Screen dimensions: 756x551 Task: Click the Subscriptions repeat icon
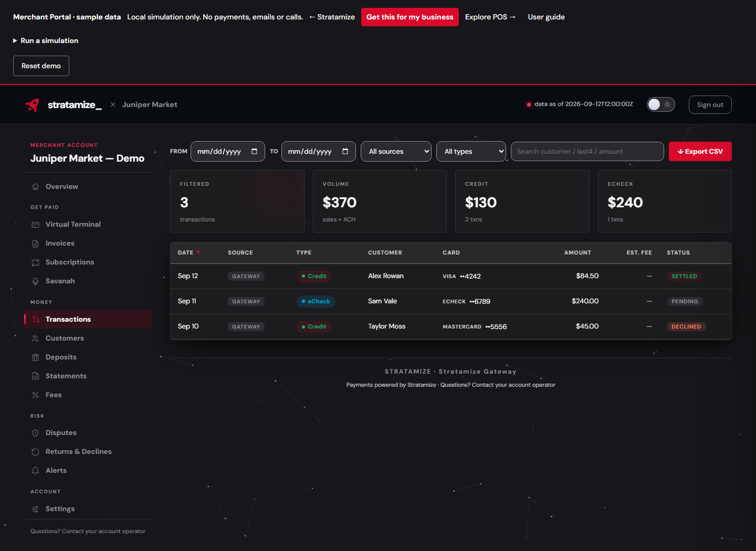tap(36, 262)
